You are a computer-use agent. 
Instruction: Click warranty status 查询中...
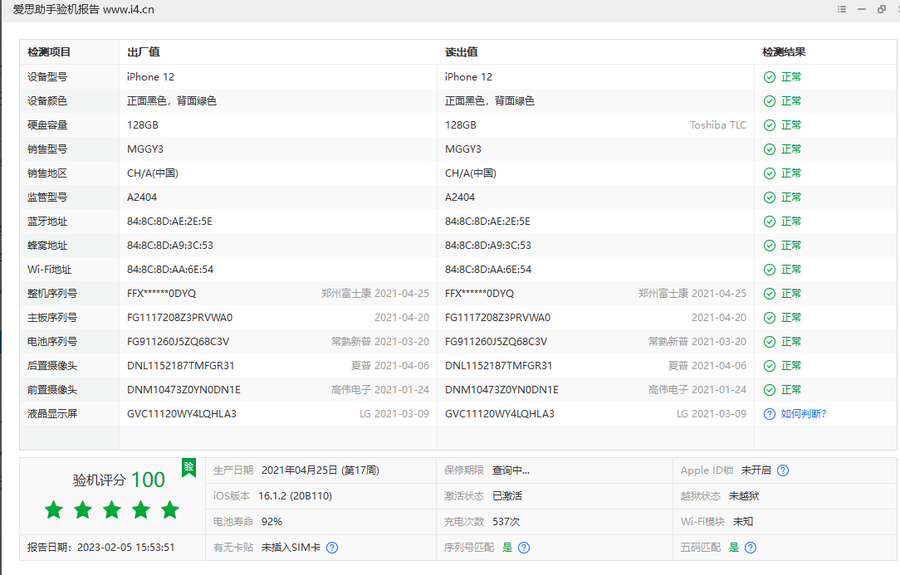[x=510, y=471]
